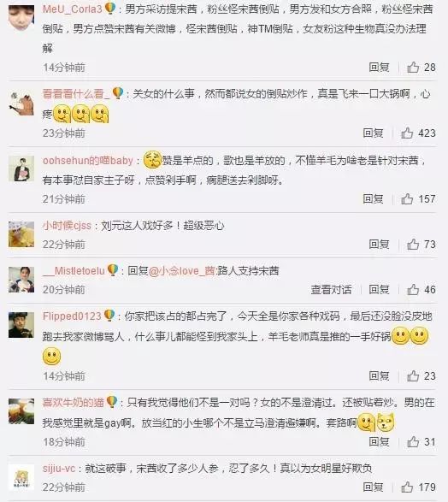
Task: Click 回复 on the 看看看什么看_ comment
Action: point(373,133)
